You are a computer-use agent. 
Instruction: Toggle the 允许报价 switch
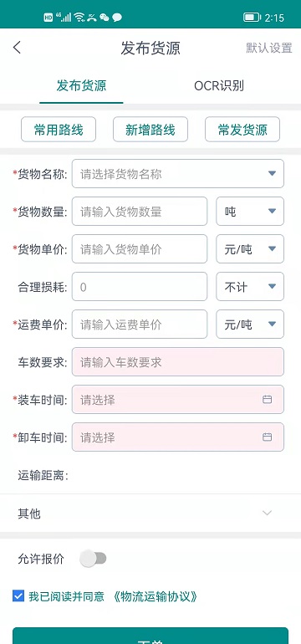pyautogui.click(x=93, y=559)
